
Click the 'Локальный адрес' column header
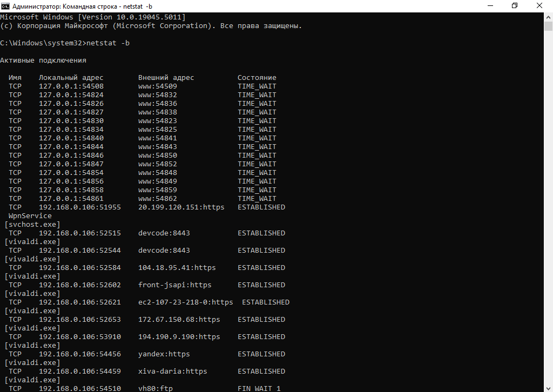pos(71,78)
